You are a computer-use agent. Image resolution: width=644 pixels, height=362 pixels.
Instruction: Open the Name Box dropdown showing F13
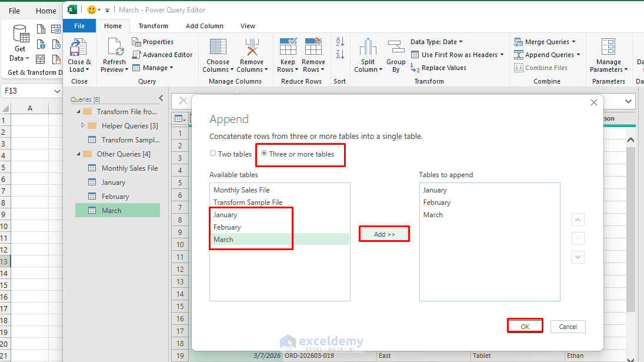tap(56, 91)
